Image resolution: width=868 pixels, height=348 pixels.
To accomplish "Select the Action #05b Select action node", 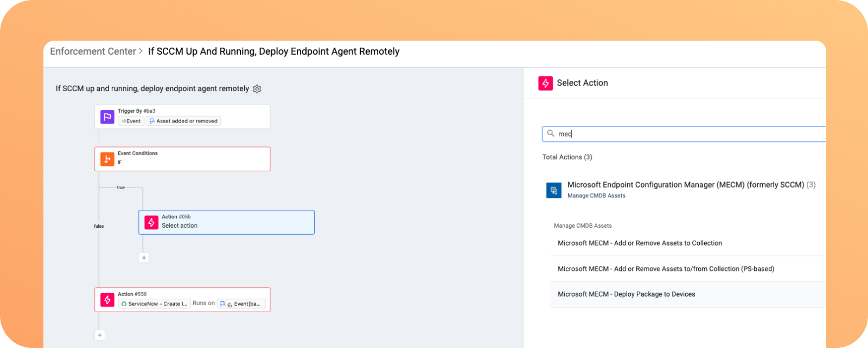I will point(226,222).
